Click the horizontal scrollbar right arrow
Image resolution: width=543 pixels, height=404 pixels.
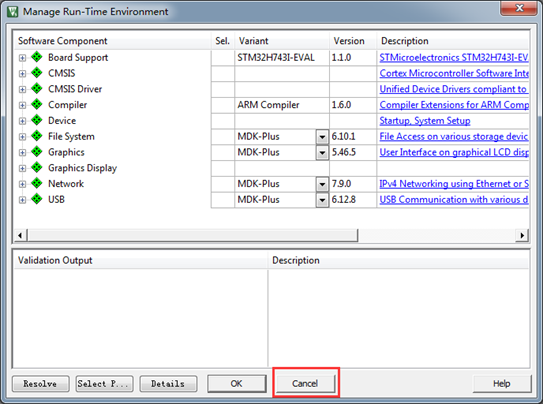tap(522, 235)
